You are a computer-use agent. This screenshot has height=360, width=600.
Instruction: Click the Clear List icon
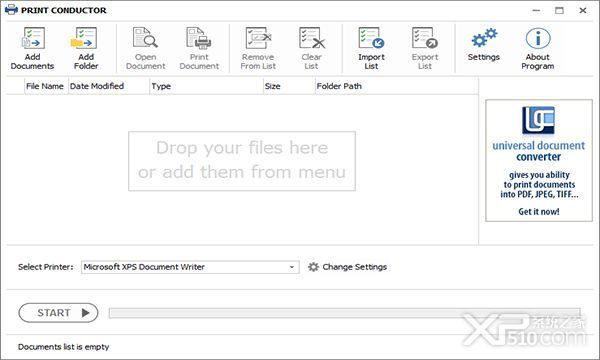click(x=312, y=38)
